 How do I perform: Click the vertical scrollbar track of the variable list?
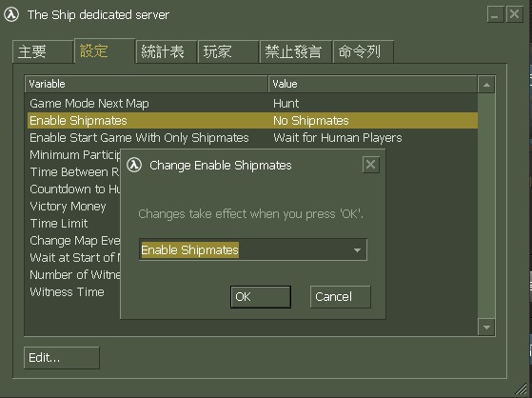click(x=486, y=206)
